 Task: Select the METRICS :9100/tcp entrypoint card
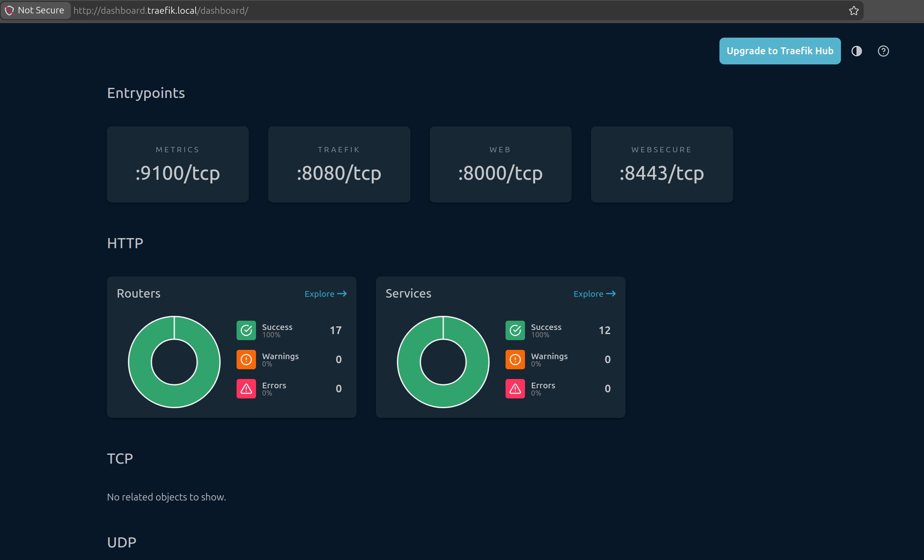[x=177, y=164]
